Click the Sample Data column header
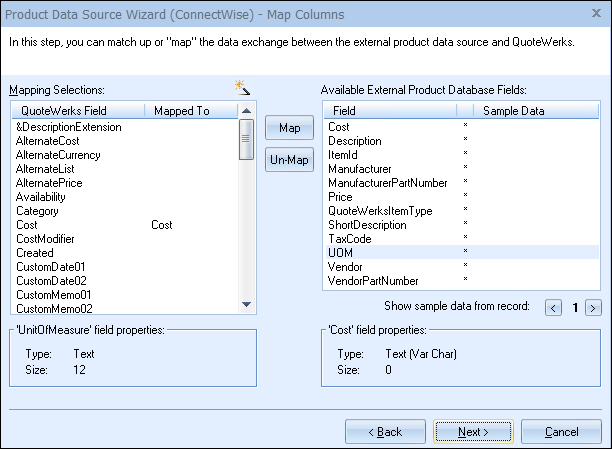The image size is (612, 449). [x=513, y=111]
